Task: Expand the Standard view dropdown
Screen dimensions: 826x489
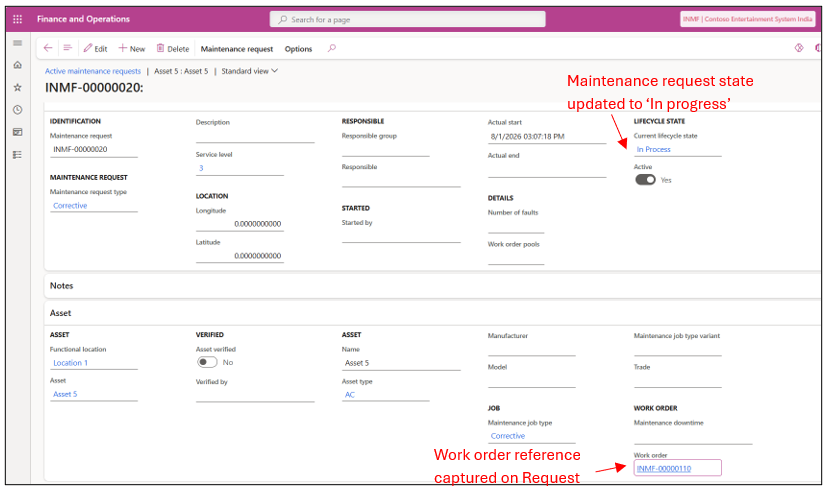Action: (250, 71)
